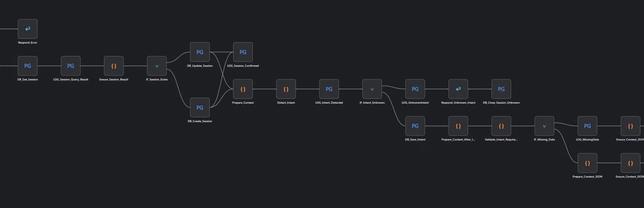Open the DB_Save_Intent node
The height and width of the screenshot is (208, 644).
[415, 126]
